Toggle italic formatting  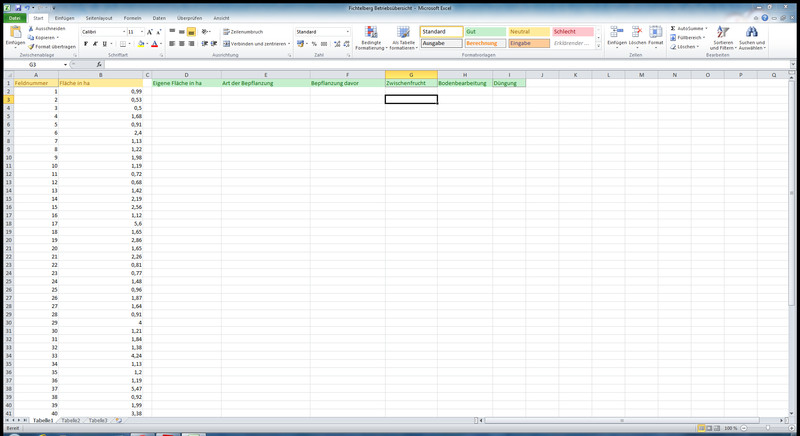(x=95, y=44)
